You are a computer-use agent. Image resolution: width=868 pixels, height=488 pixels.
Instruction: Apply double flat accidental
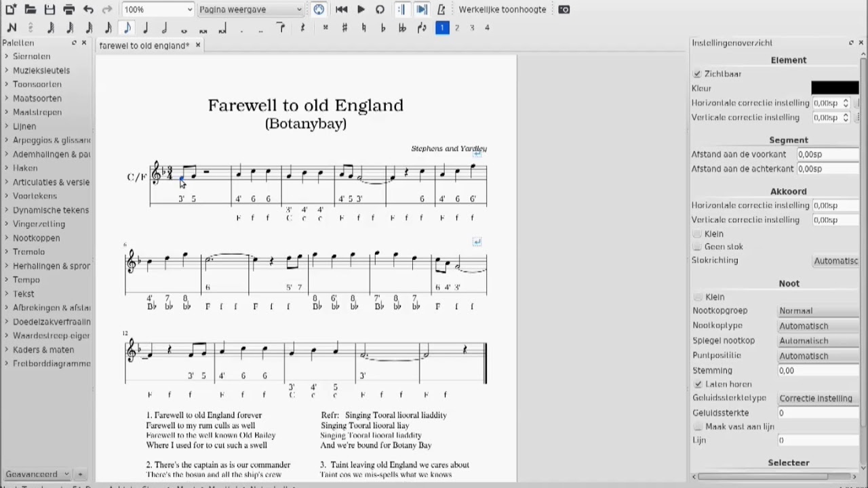pyautogui.click(x=402, y=28)
